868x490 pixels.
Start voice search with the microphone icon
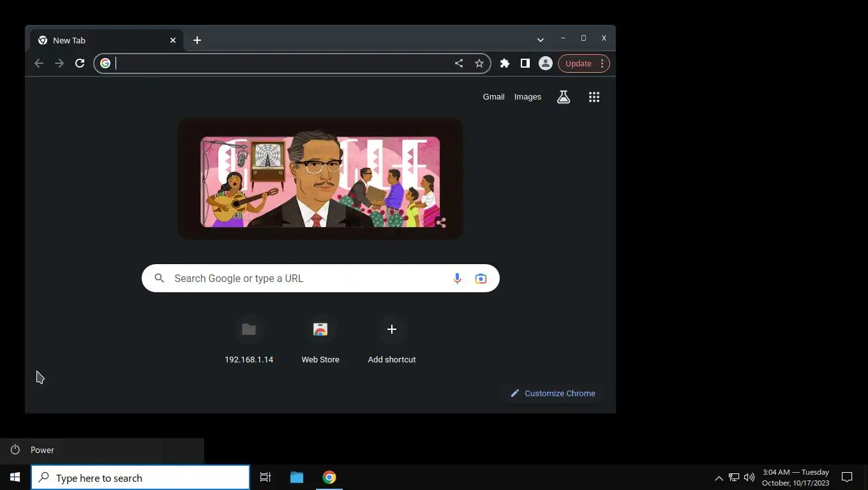point(457,278)
